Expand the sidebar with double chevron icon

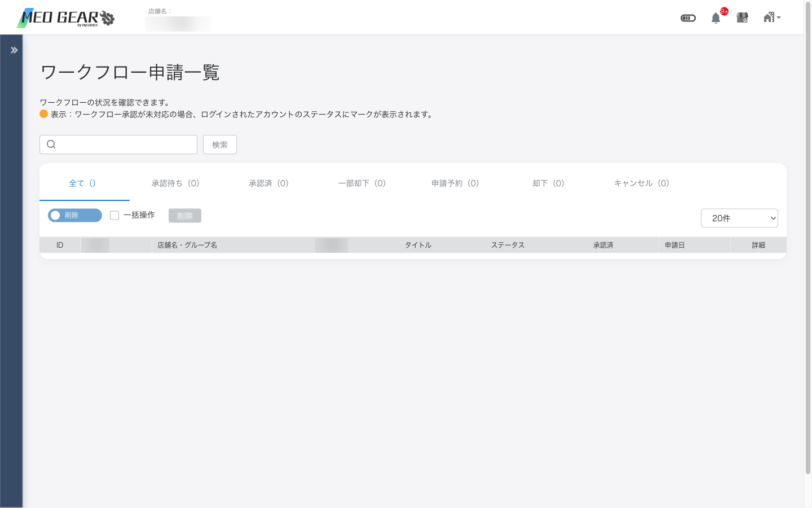click(14, 50)
